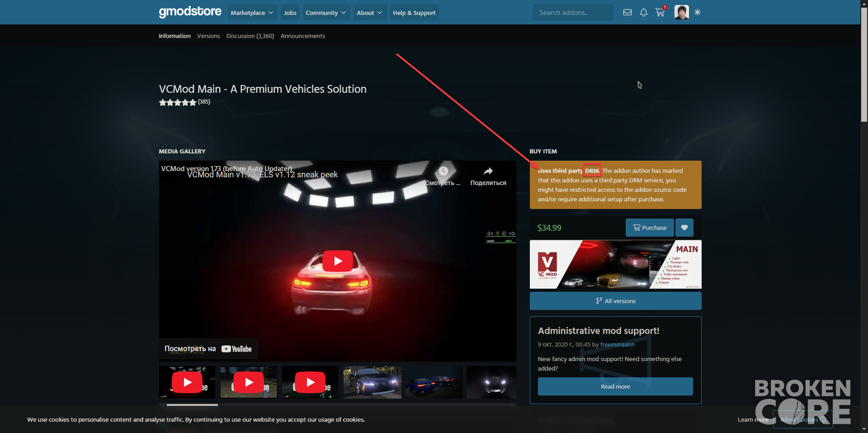Focus the Search addons field
The width and height of the screenshot is (868, 433).
[x=573, y=12]
